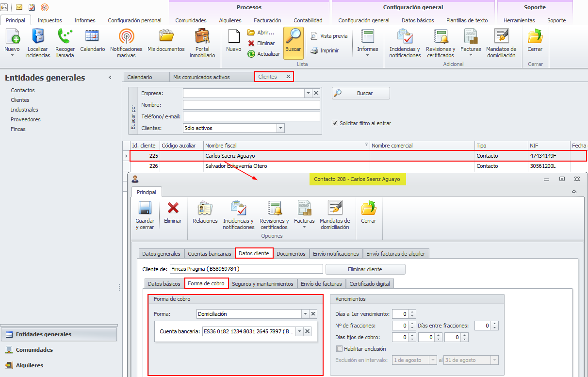Screen dimensions: 588x377
Task: Click the Eliminar cliente button
Action: 365,269
